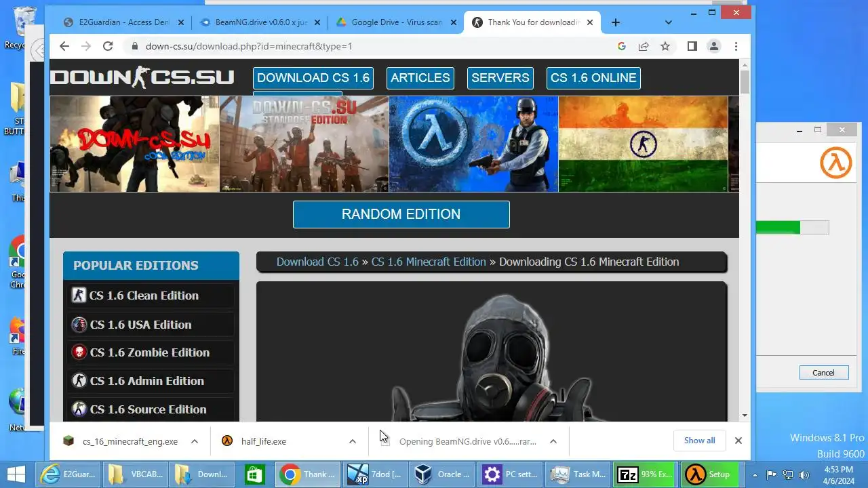868x488 pixels.
Task: Click the RANDOM EDITION button
Action: [401, 214]
